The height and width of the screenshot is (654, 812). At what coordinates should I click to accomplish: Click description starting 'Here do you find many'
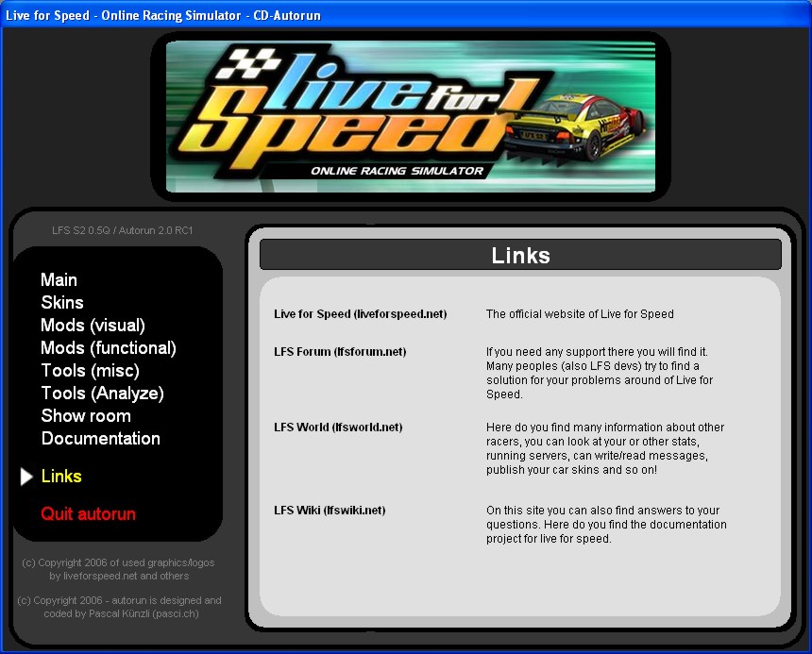tap(605, 448)
